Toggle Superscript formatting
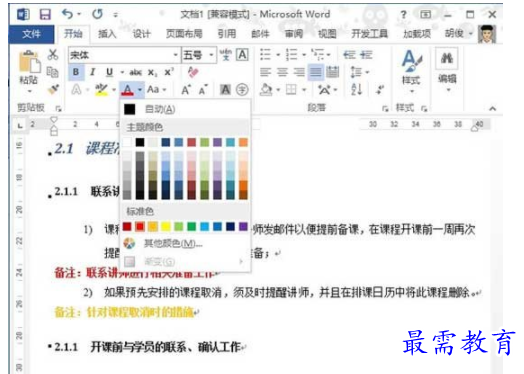This screenshot has height=374, width=524. tap(169, 72)
